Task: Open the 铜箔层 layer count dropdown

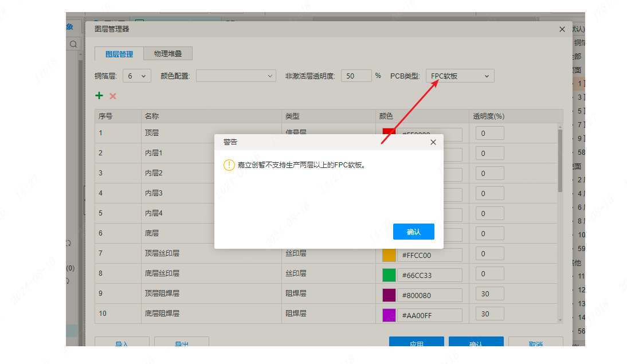Action: [137, 76]
